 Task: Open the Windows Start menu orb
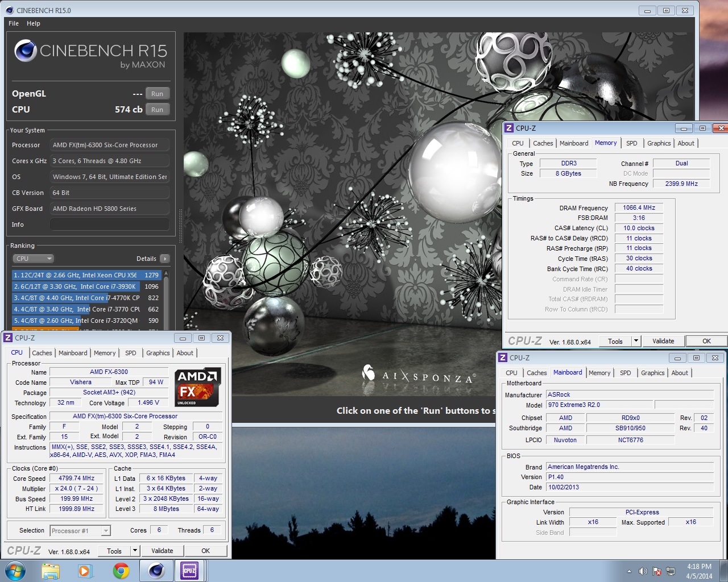point(15,570)
